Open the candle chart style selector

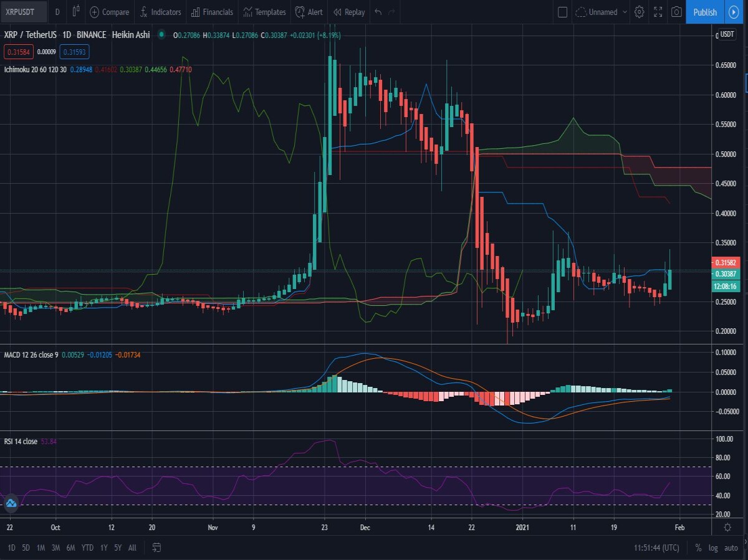point(76,12)
